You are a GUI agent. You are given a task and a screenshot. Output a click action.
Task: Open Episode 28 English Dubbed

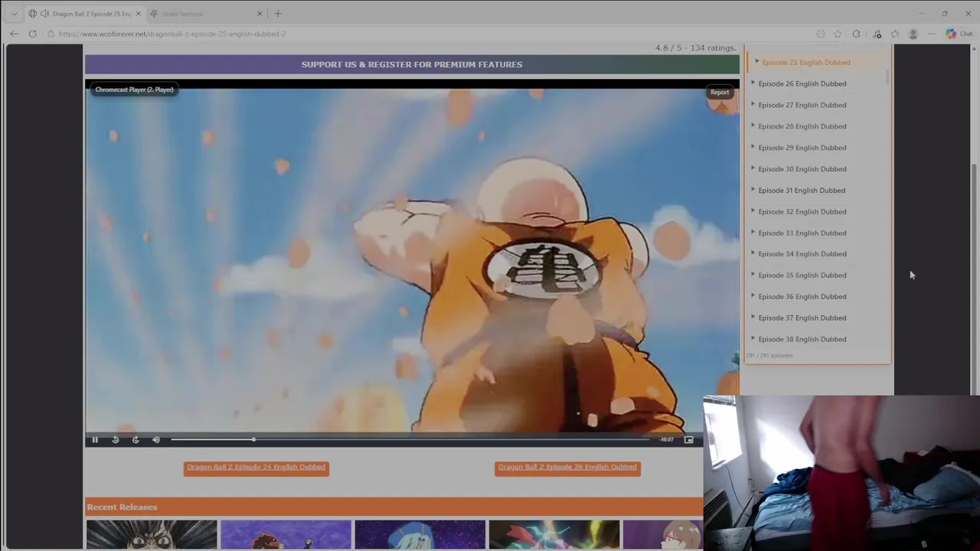pyautogui.click(x=802, y=126)
